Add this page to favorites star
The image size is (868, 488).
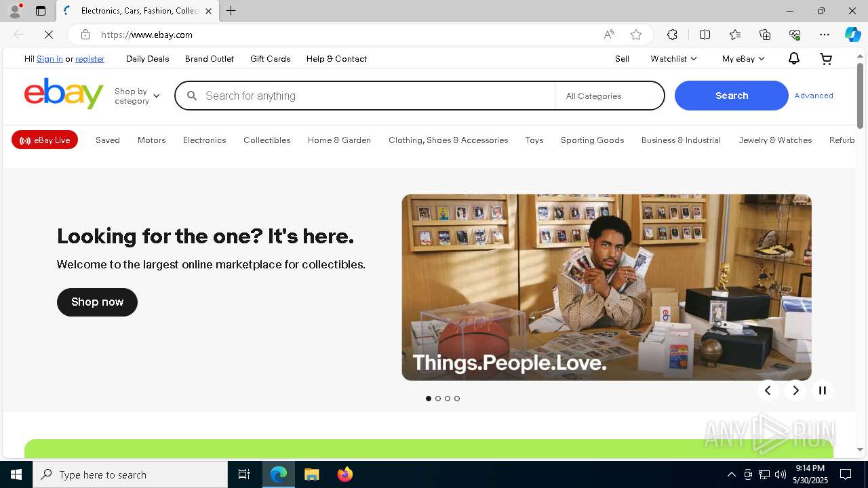[x=635, y=35]
